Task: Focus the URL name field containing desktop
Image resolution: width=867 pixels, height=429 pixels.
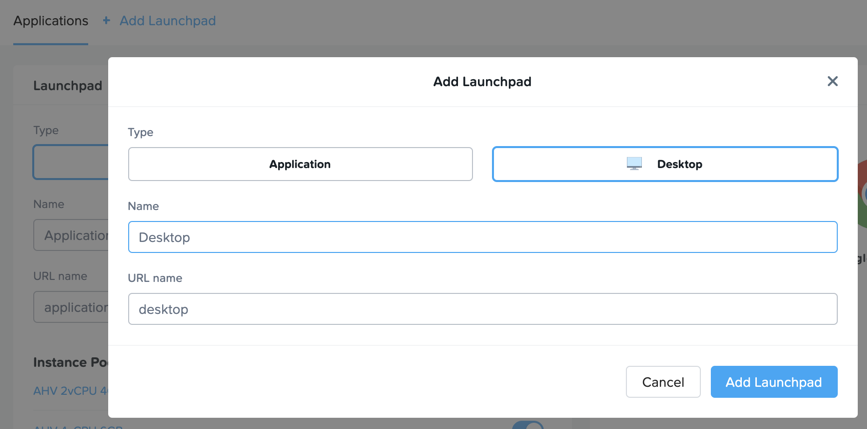Action: [483, 309]
